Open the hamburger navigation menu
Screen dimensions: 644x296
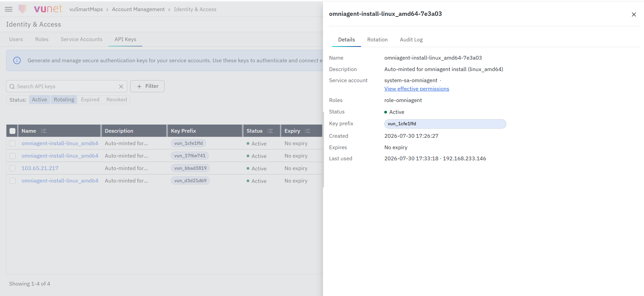[9, 9]
